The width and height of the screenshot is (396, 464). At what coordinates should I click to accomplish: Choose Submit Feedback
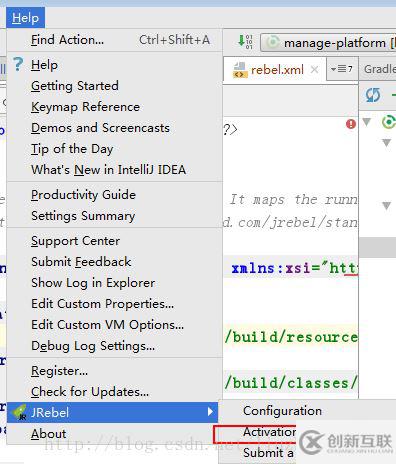pyautogui.click(x=114, y=262)
